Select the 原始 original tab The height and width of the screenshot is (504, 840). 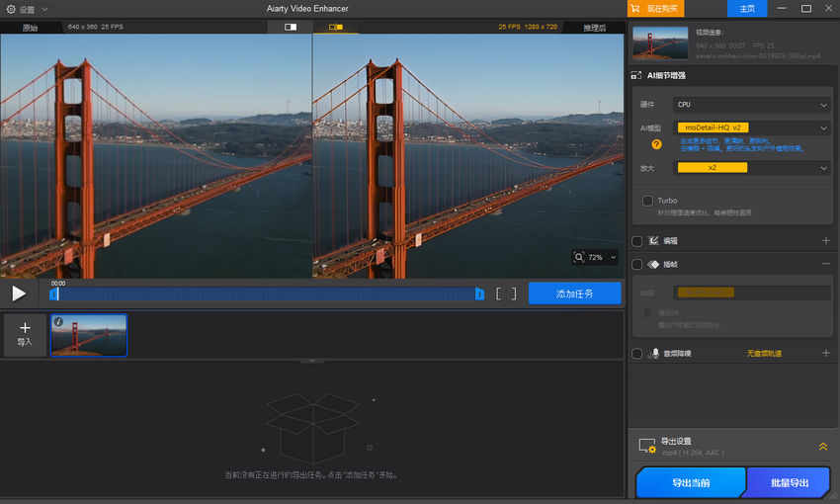click(x=30, y=28)
